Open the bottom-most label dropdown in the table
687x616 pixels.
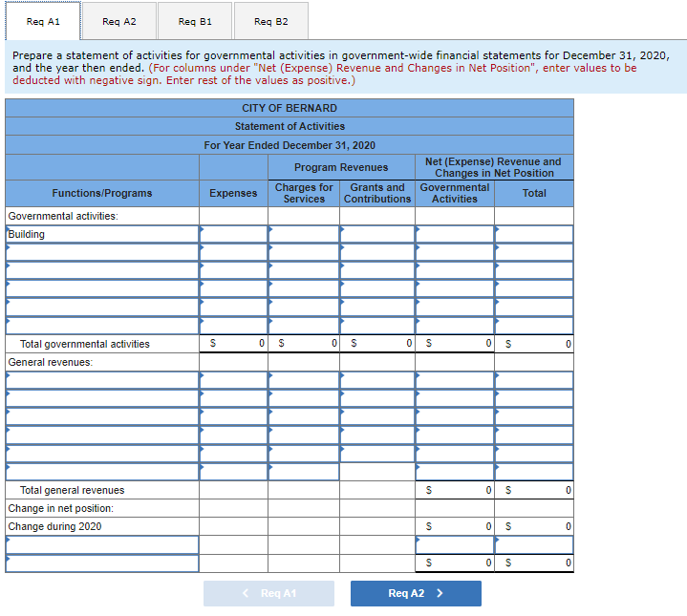(102, 563)
